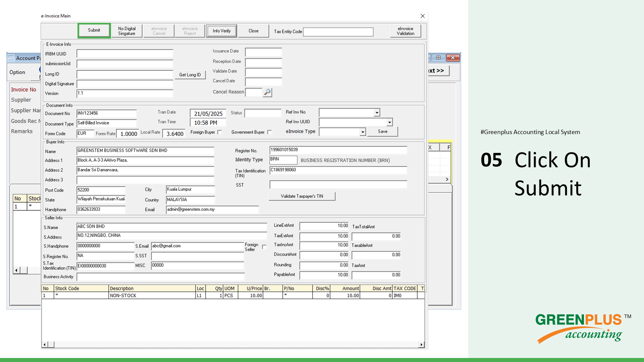Click the buyer SST input field

pos(338,185)
